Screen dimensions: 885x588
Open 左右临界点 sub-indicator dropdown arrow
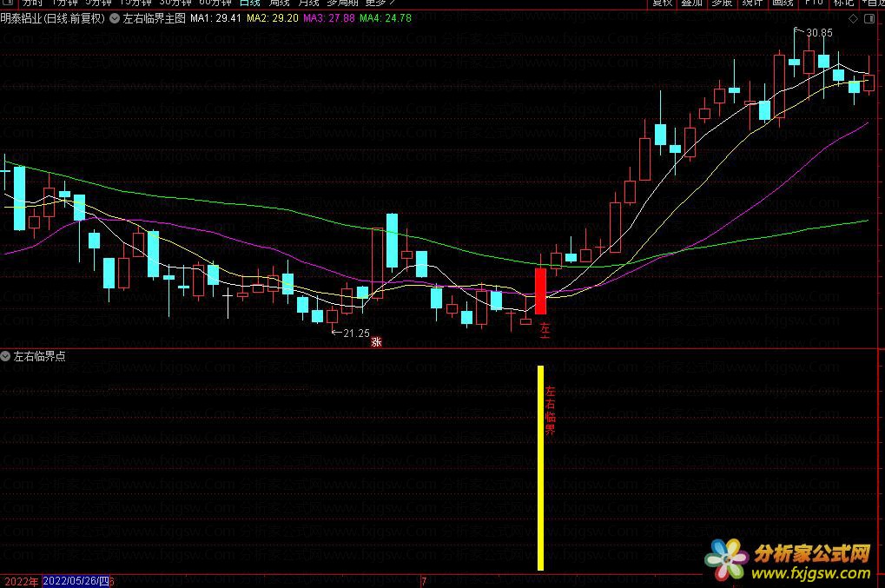5,356
